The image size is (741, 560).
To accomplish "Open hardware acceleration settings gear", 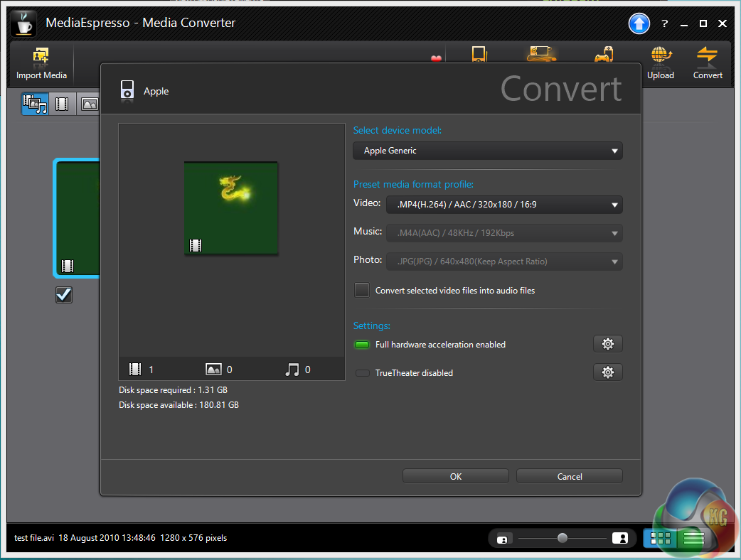I will tap(607, 344).
